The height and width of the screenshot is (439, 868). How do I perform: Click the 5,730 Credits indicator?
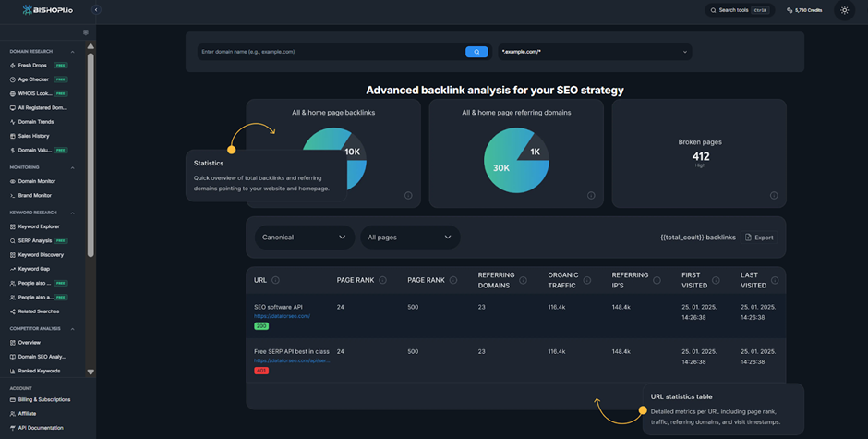coord(804,10)
